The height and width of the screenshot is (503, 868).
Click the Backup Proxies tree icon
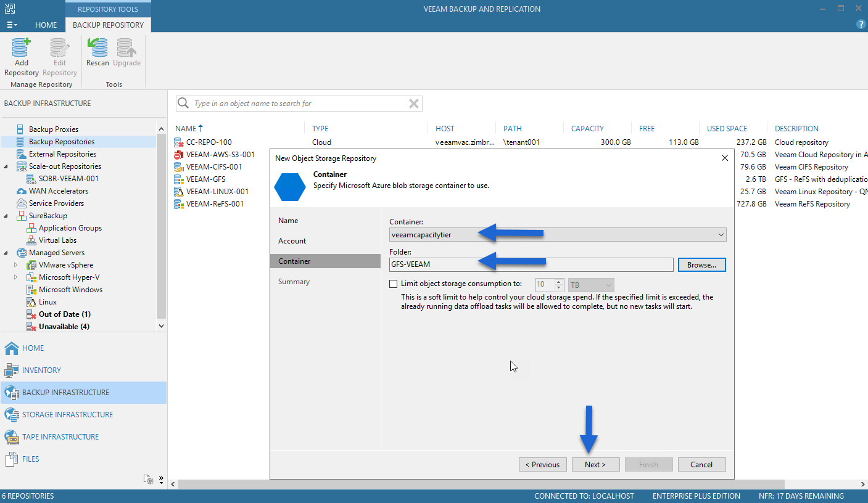click(22, 129)
